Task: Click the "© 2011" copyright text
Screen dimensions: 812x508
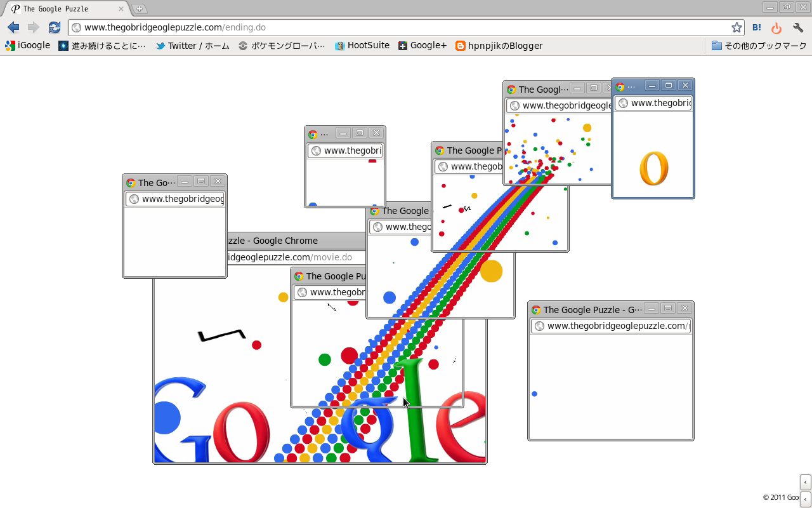Action: tap(775, 498)
